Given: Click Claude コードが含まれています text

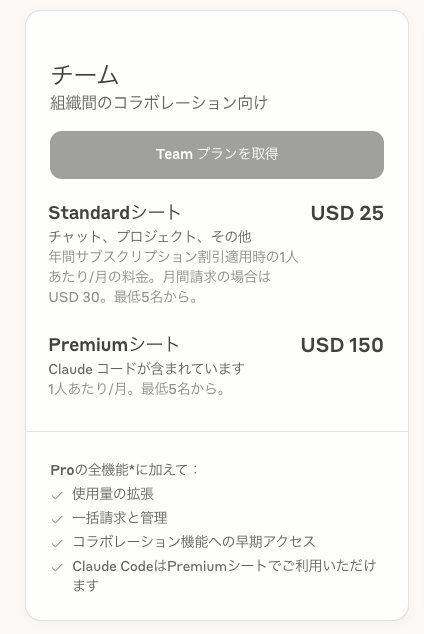Looking at the screenshot, I should [x=147, y=369].
